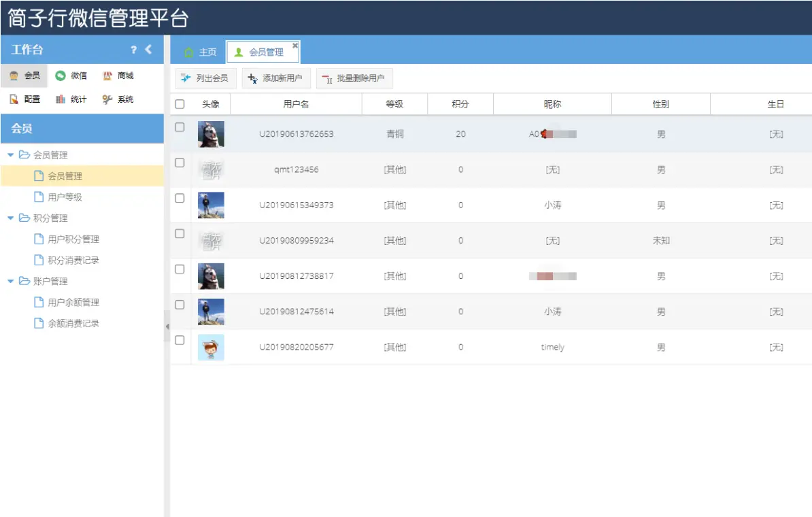Open the 商城 workbench module
The image size is (812, 517).
[118, 76]
